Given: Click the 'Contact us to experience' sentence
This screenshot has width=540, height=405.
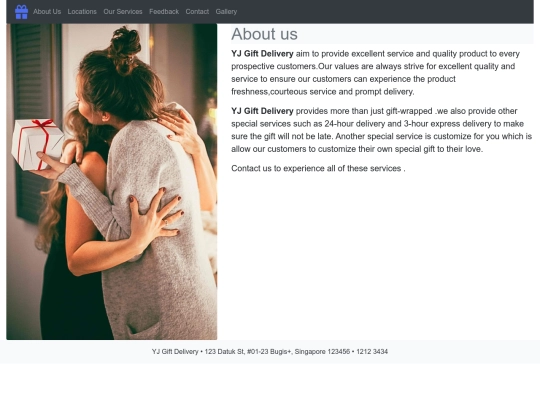Looking at the screenshot, I should tap(318, 168).
